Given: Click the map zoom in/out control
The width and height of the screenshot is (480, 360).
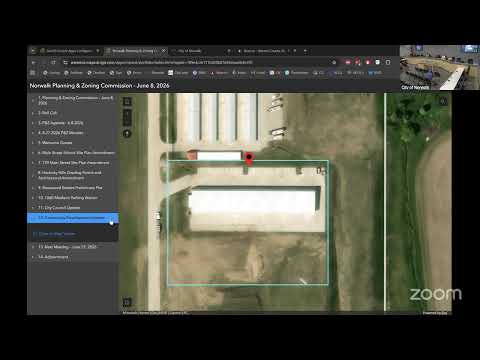Looking at the screenshot, I should (127, 117).
